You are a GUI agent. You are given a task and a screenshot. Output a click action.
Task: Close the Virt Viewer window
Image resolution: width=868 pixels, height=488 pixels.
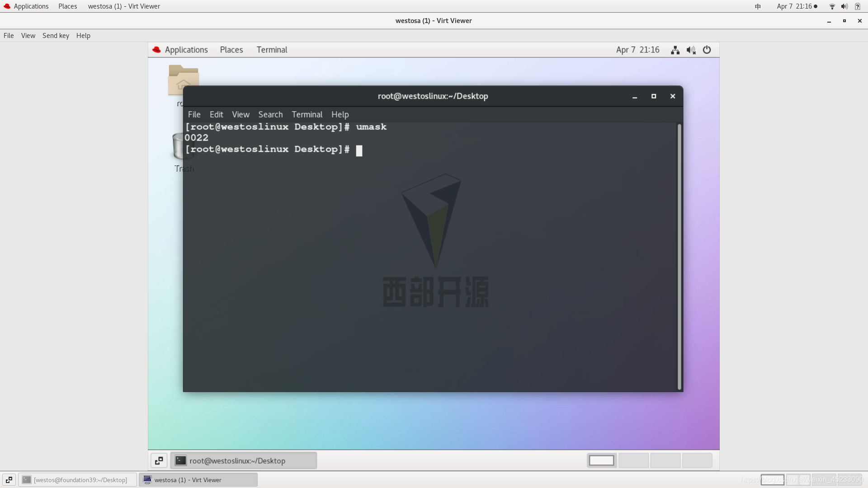859,21
